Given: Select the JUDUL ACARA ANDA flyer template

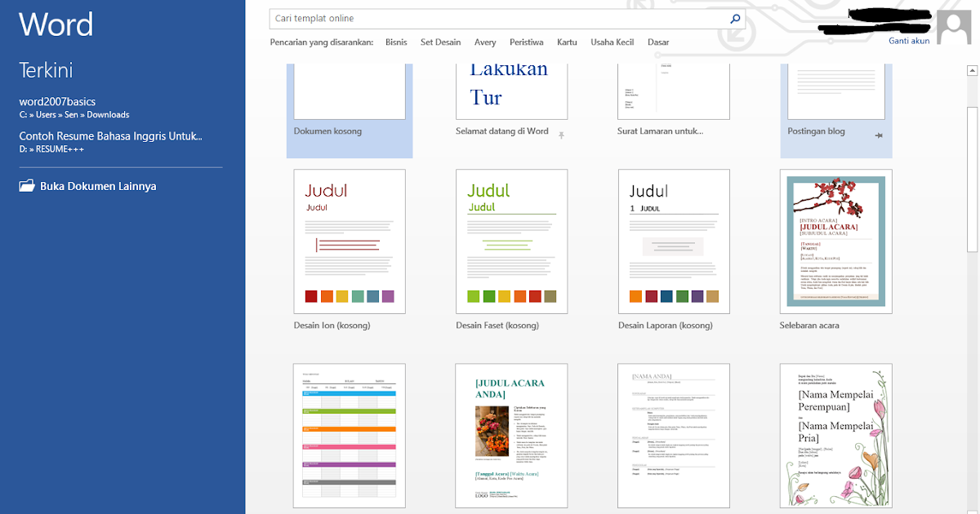Looking at the screenshot, I should [x=511, y=436].
